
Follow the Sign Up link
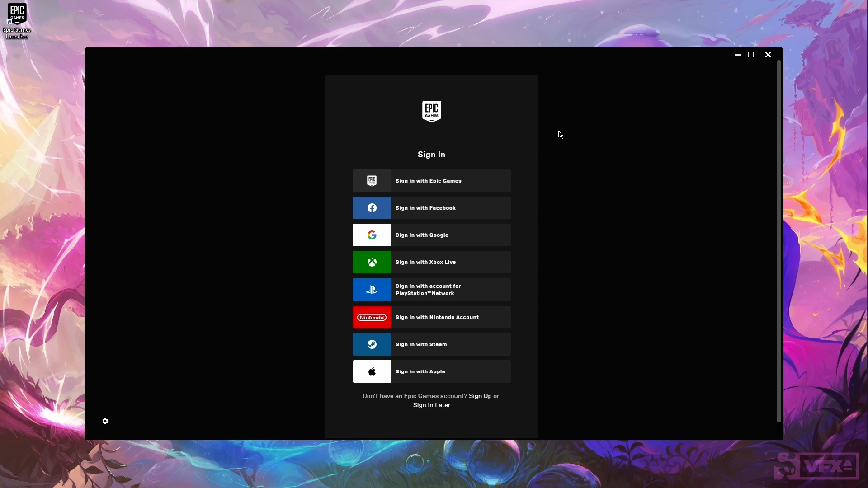pyautogui.click(x=480, y=396)
